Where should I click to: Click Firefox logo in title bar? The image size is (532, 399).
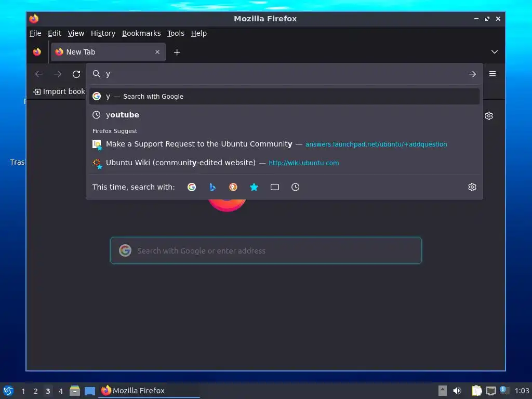(34, 19)
